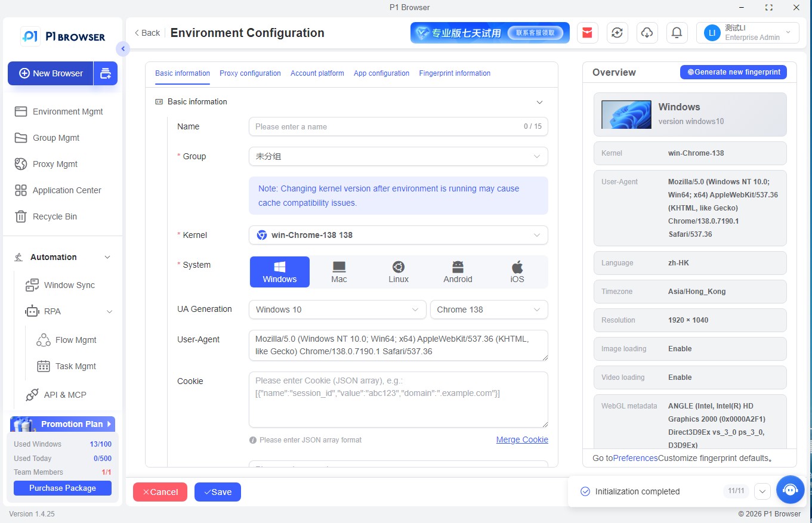Image resolution: width=812 pixels, height=523 pixels.
Task: Click the 1920 × 1040 resolution value
Action: 688,320
